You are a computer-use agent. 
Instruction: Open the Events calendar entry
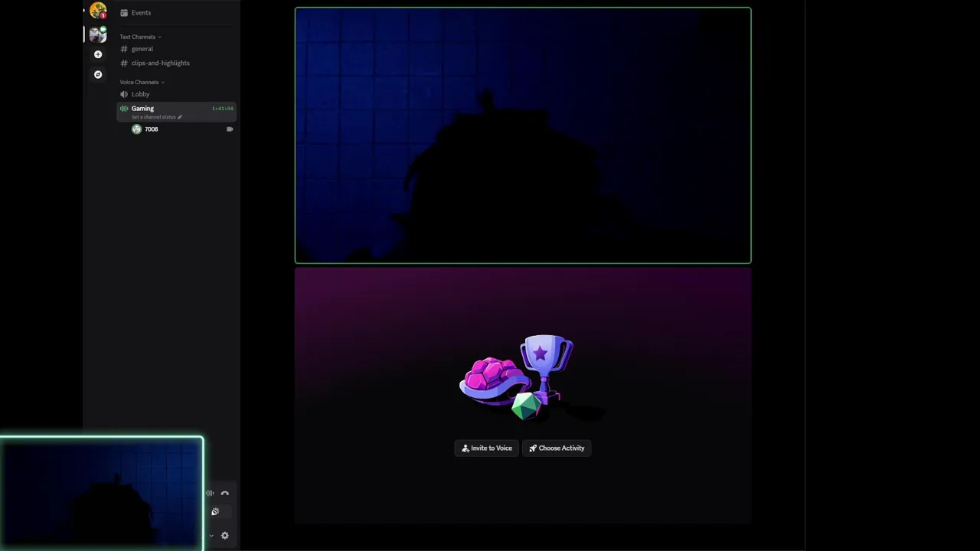tap(136, 13)
